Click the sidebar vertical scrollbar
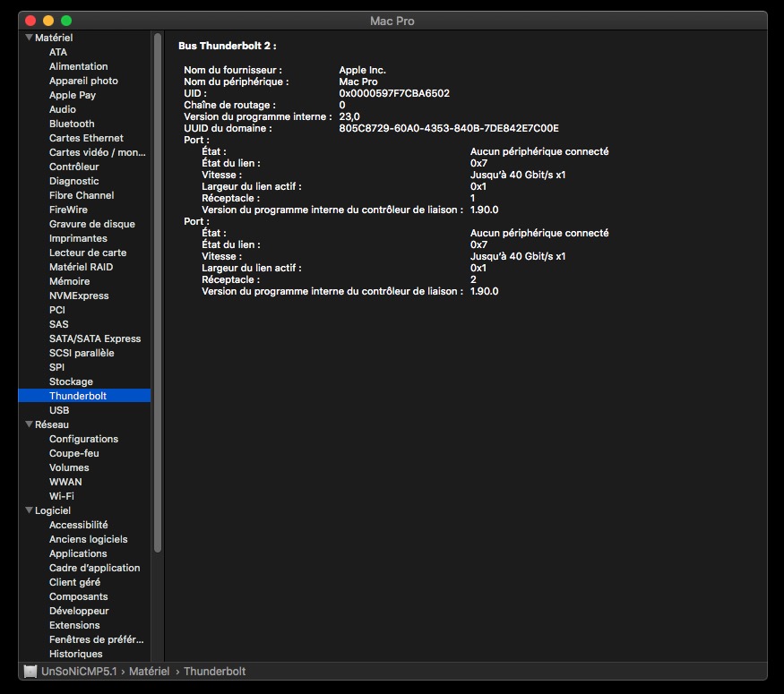 pos(158,293)
